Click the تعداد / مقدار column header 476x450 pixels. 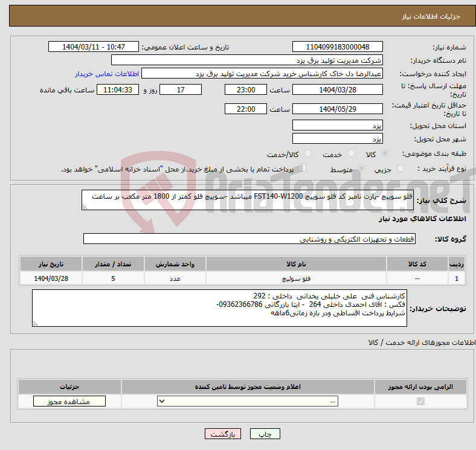coord(113,264)
